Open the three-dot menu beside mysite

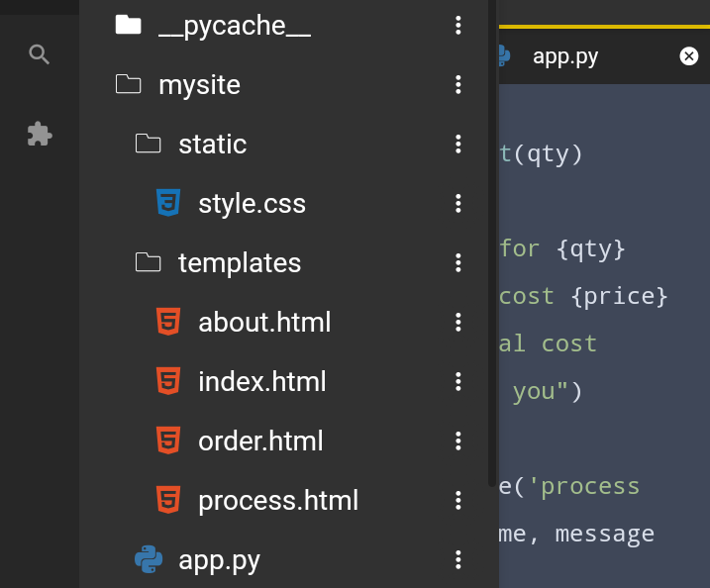pos(457,85)
